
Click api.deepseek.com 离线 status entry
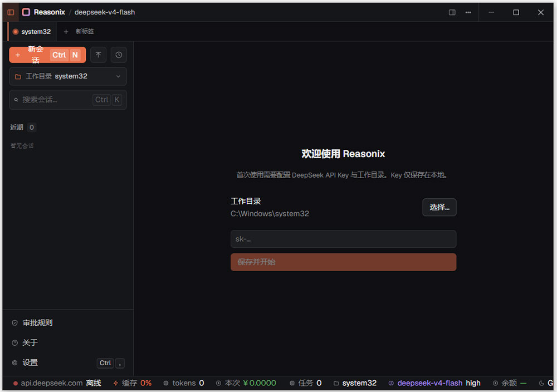tap(57, 383)
